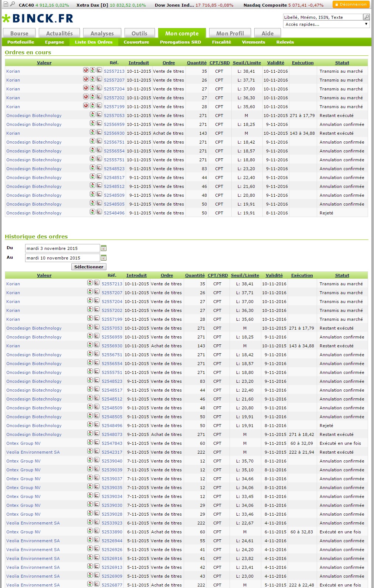
Task: Click the Xetra Dax ticker entry
Action: coord(111,5)
